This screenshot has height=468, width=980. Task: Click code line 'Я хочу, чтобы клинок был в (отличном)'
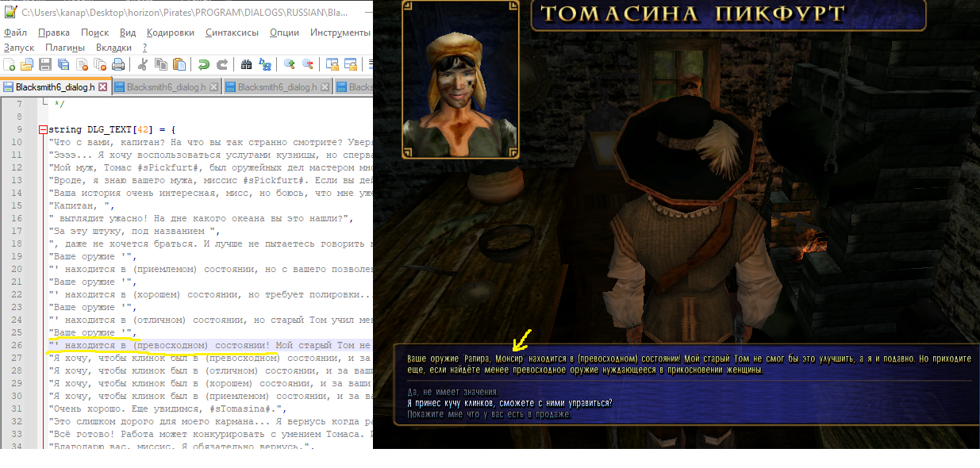(x=209, y=370)
